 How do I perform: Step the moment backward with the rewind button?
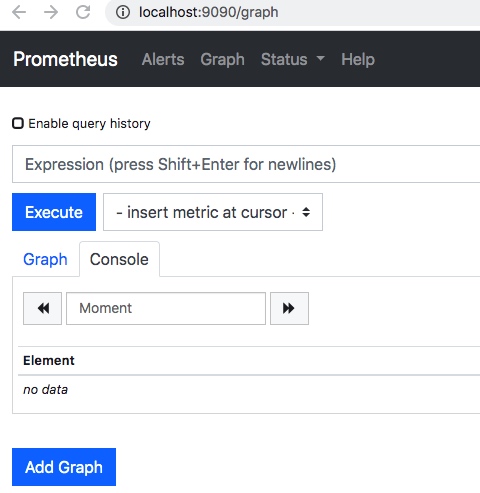click(42, 308)
